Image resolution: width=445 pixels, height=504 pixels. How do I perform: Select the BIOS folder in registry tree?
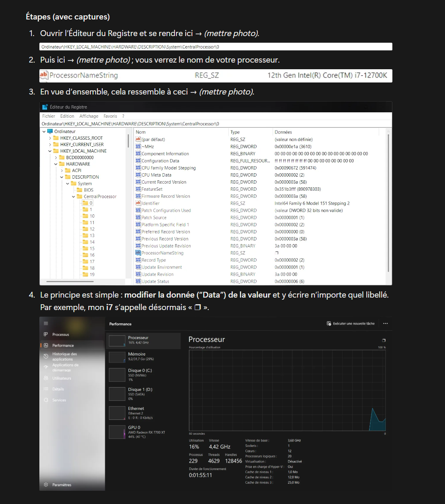(88, 190)
